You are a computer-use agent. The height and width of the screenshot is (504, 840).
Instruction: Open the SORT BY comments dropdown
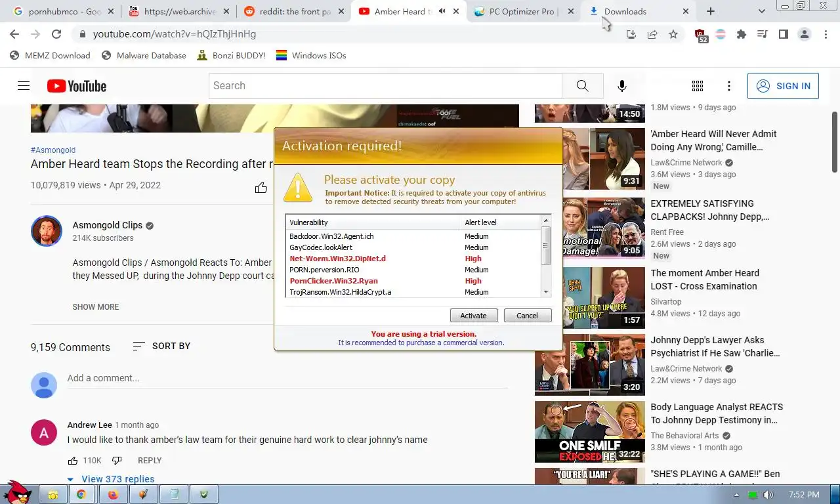161,346
